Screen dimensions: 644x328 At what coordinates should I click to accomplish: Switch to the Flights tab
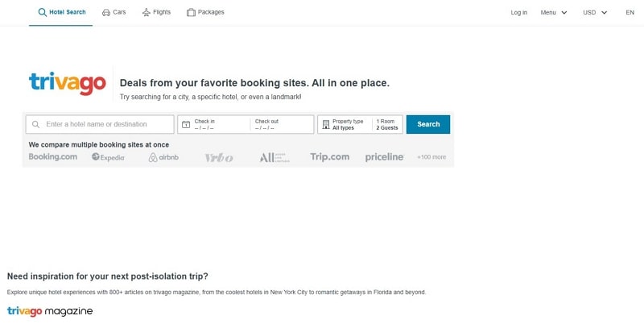click(156, 12)
